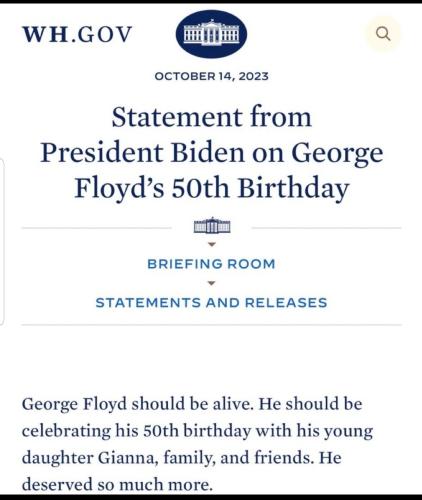
Task: Click divider line right of White House icon
Action: pos(327,228)
